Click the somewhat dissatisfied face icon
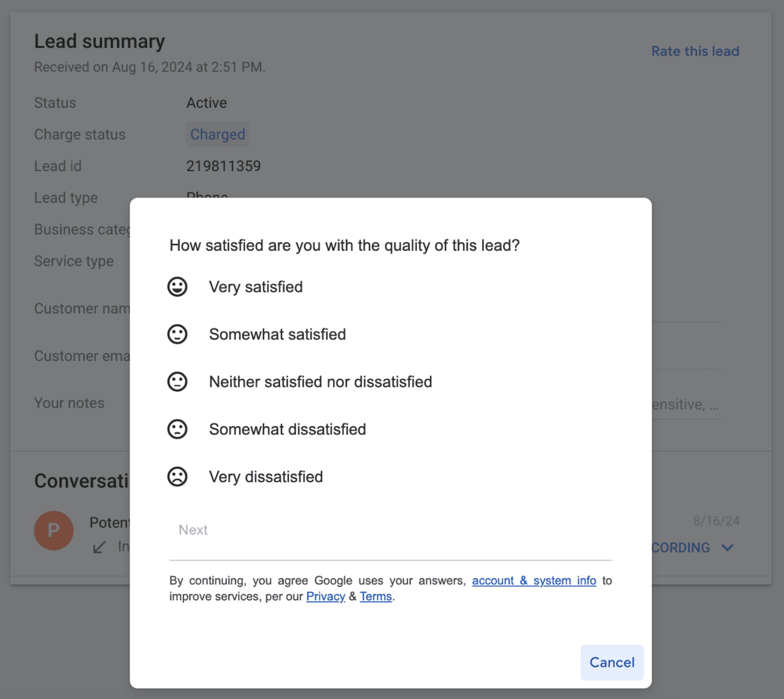784x699 pixels. coord(177,429)
